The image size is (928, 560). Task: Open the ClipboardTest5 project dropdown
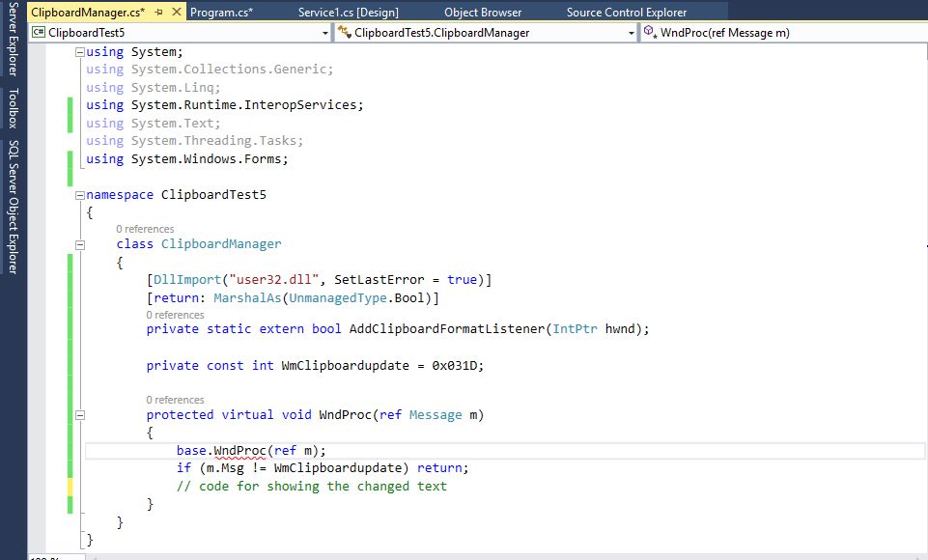click(324, 33)
